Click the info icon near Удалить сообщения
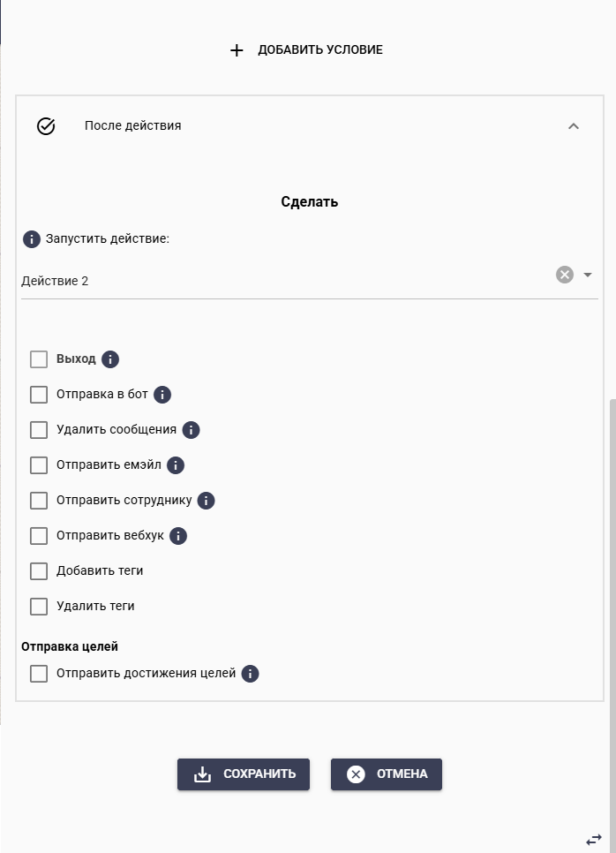 191,430
